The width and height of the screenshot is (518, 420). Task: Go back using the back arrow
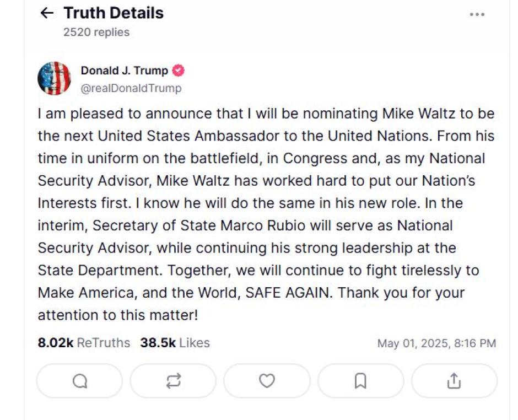(x=47, y=13)
